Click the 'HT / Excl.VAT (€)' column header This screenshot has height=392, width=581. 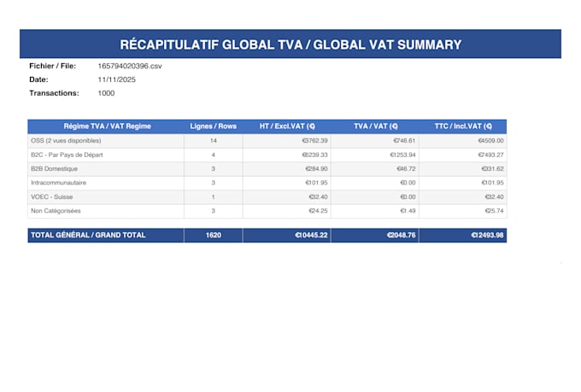pyautogui.click(x=287, y=126)
